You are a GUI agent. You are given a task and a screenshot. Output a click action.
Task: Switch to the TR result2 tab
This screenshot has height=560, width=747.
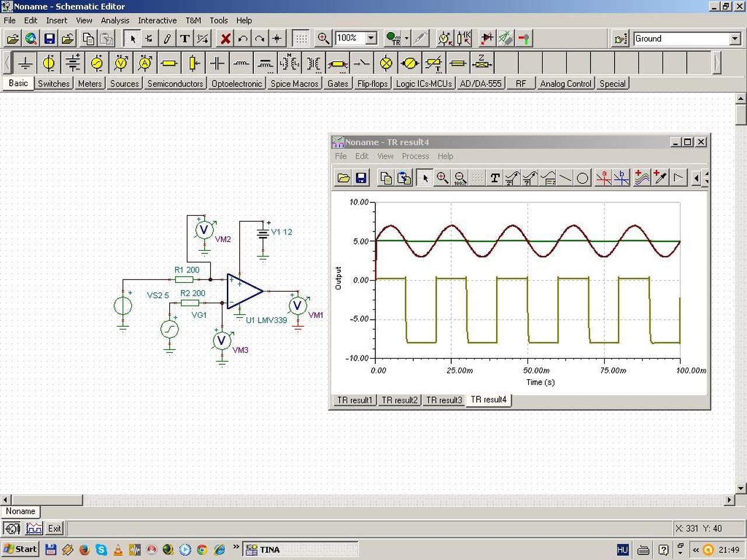(x=399, y=400)
